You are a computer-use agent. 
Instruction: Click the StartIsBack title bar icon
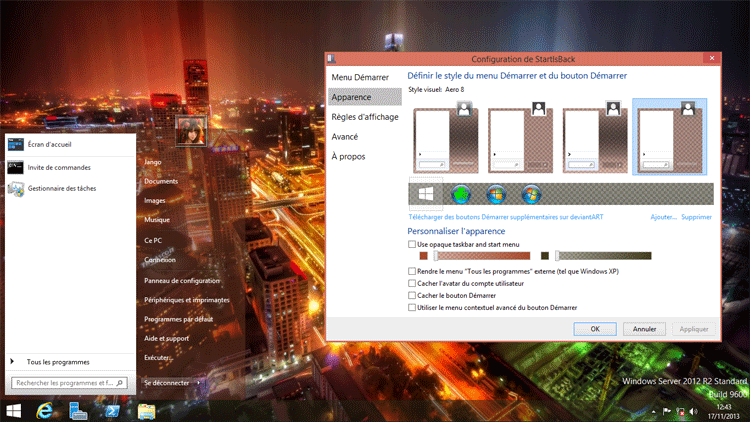pos(331,59)
